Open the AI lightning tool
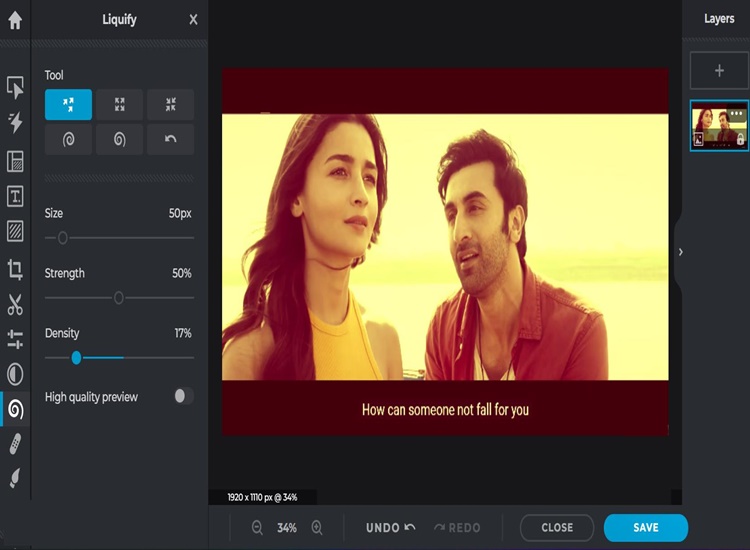750x550 pixels. 15,123
